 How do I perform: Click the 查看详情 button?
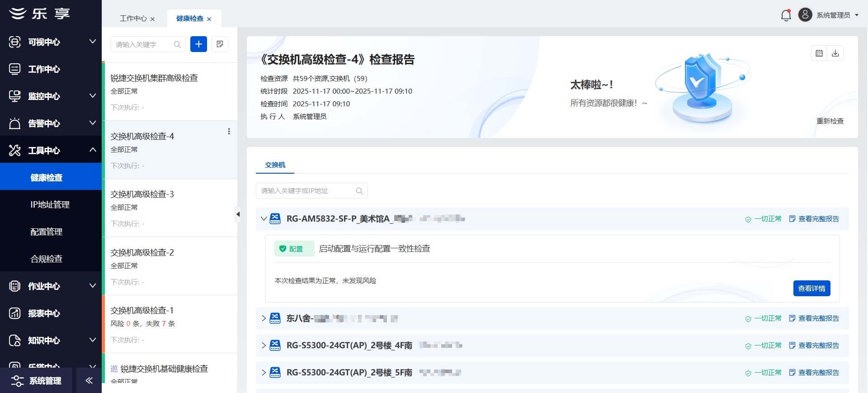click(811, 289)
